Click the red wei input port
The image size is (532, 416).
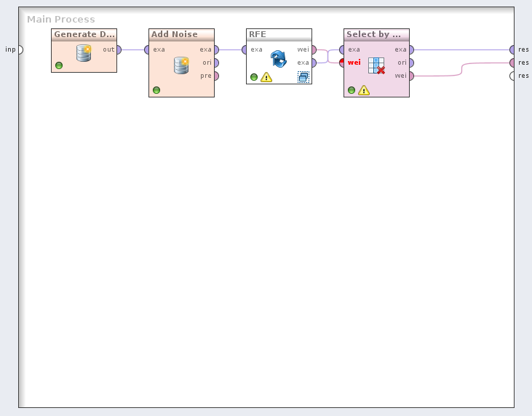pos(342,63)
